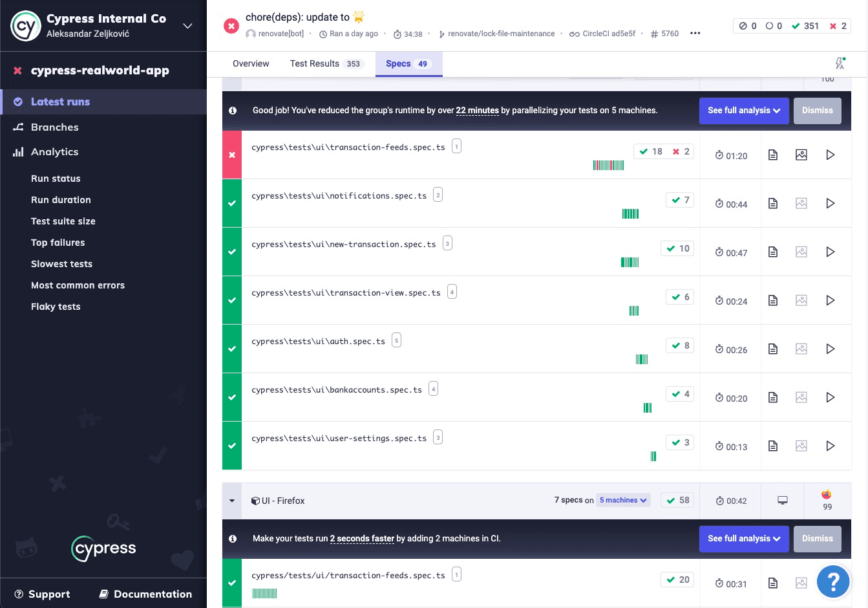Image resolution: width=868 pixels, height=608 pixels.
Task: Open output log for notifications.spec.ts
Action: click(x=772, y=203)
